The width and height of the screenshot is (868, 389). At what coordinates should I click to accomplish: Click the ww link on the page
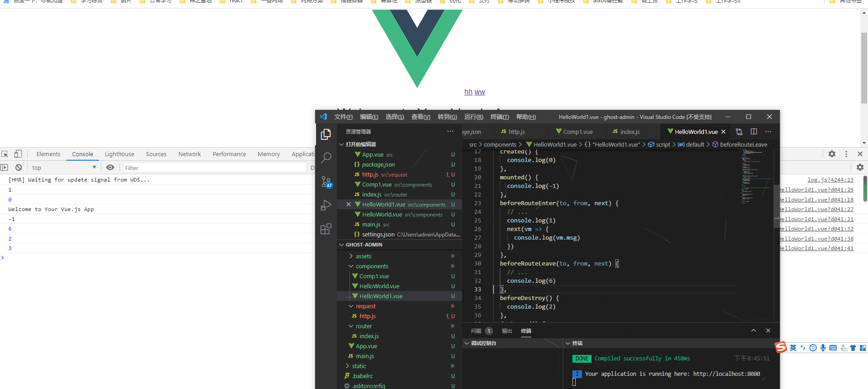point(480,92)
